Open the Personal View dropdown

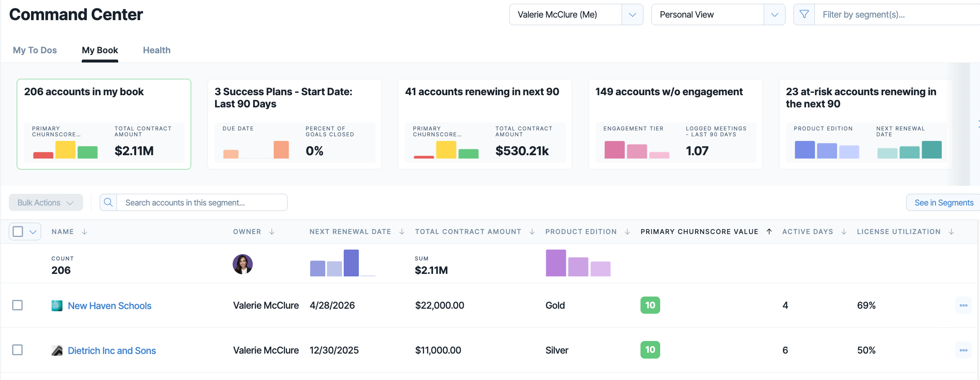tap(775, 15)
